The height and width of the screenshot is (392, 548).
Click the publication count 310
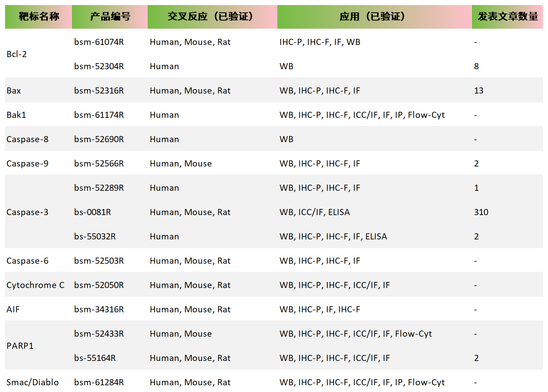click(481, 212)
